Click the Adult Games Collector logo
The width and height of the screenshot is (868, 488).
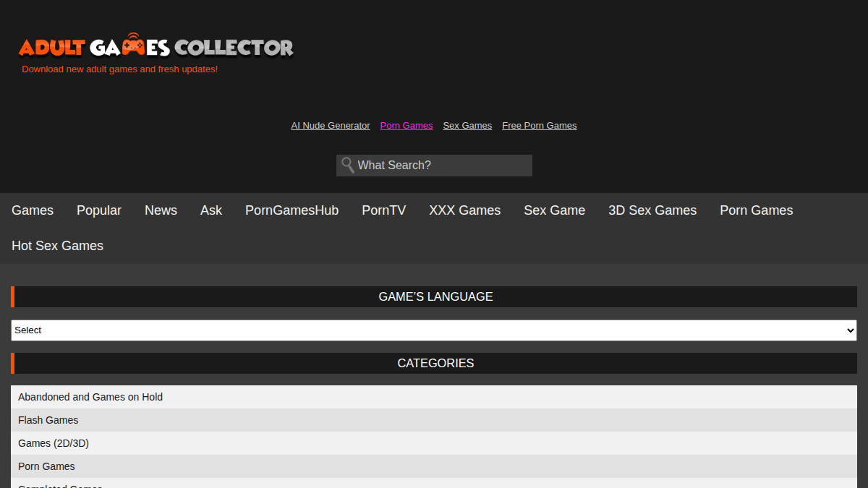156,46
